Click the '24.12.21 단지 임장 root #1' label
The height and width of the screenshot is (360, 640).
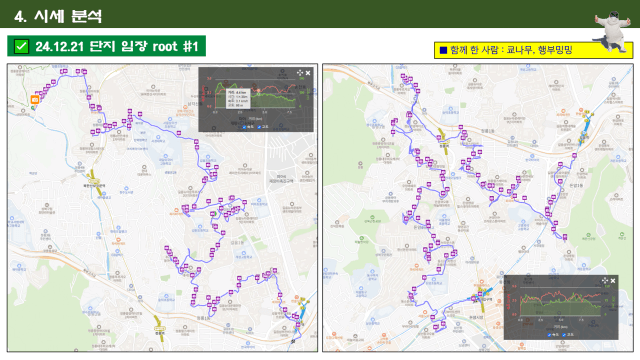(117, 47)
